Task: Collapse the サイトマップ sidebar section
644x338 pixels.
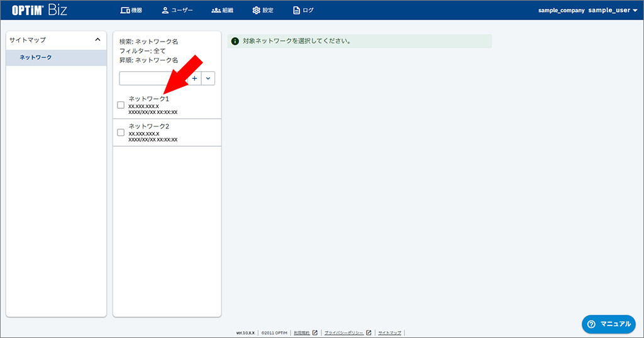Action: (x=97, y=40)
